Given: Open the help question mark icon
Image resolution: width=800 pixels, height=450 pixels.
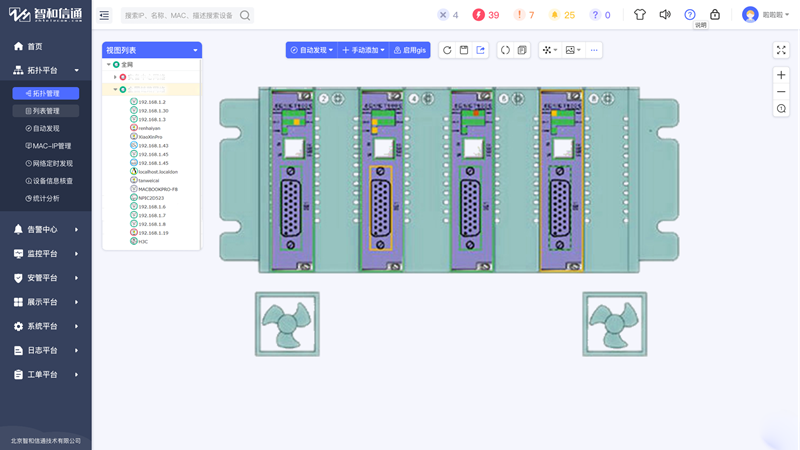Looking at the screenshot, I should coord(690,14).
